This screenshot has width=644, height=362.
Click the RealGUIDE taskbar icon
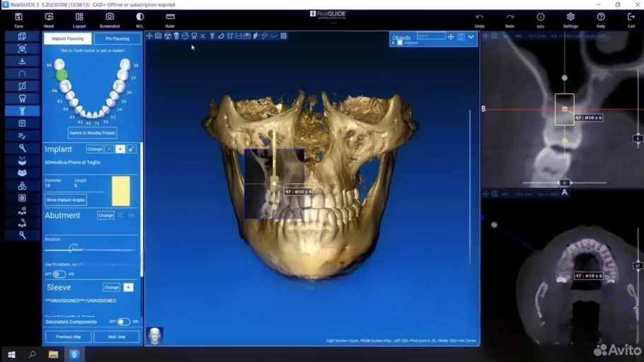(x=74, y=355)
